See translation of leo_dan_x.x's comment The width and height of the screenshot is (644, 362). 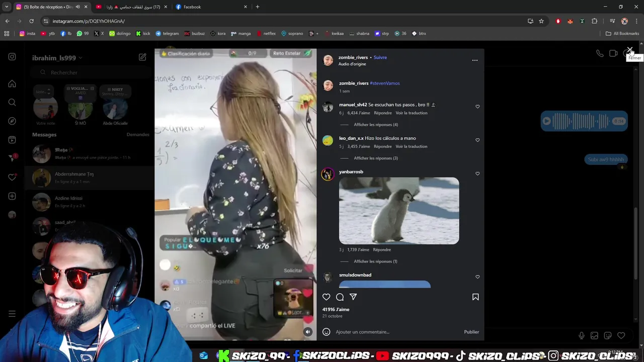pyautogui.click(x=412, y=147)
